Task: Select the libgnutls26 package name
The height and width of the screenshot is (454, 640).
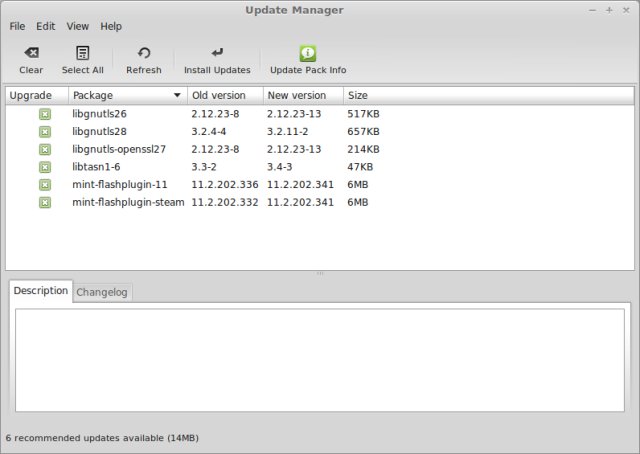Action: [99, 114]
